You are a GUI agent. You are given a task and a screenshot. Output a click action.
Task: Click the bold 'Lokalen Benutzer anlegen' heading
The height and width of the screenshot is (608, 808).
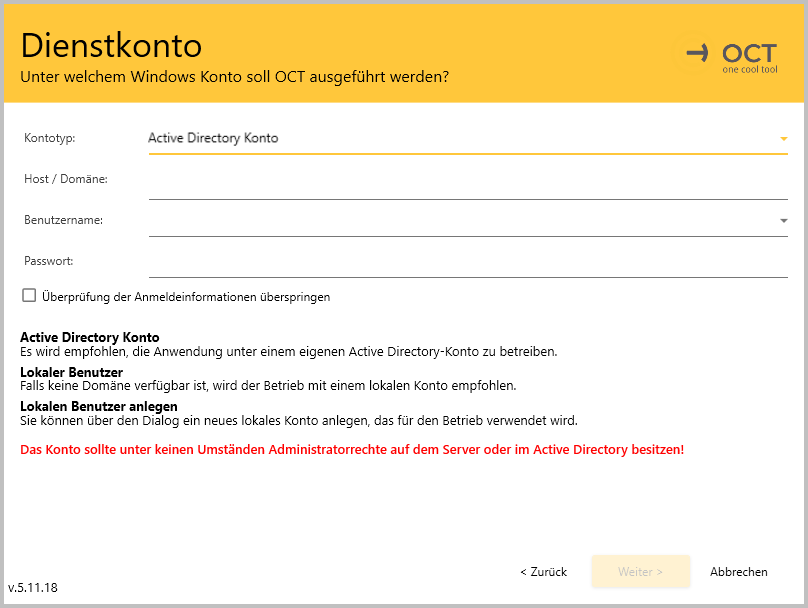coord(99,406)
